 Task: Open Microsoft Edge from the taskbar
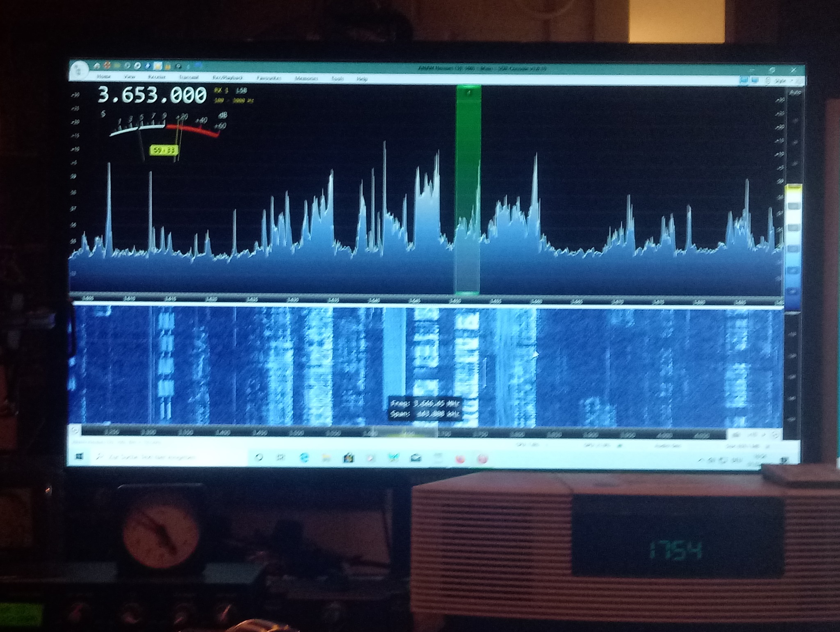pos(304,457)
